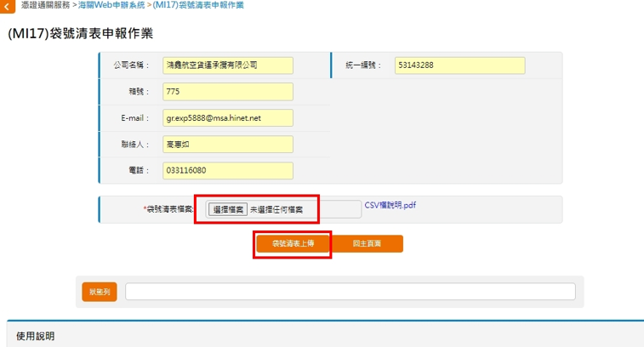Click the 電話 input field
644x347 pixels.
227,171
